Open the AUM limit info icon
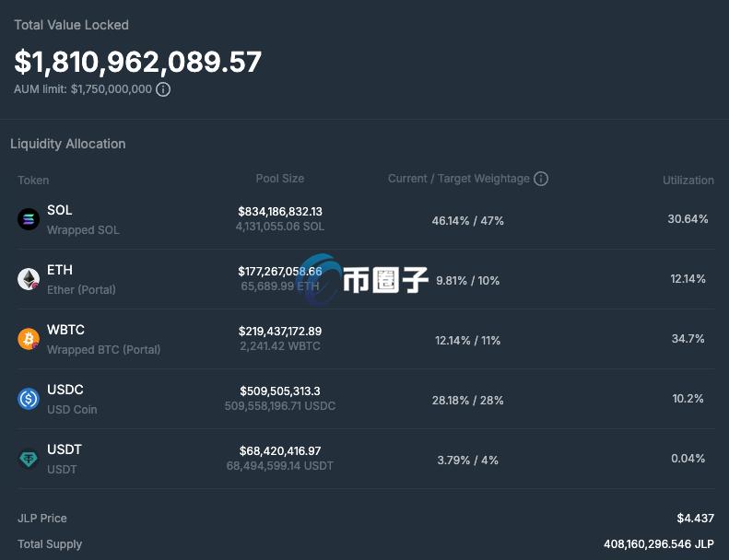The width and height of the screenshot is (729, 560). click(x=163, y=89)
